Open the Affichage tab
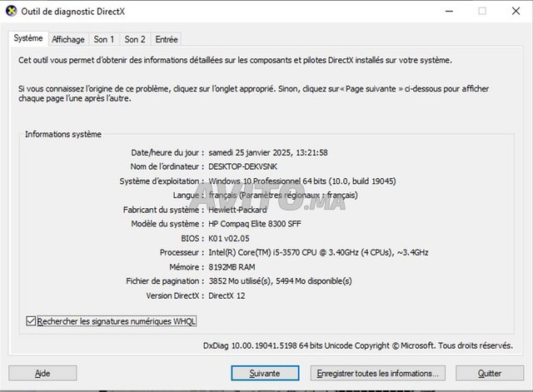This screenshot has height=392, width=533. 68,39
